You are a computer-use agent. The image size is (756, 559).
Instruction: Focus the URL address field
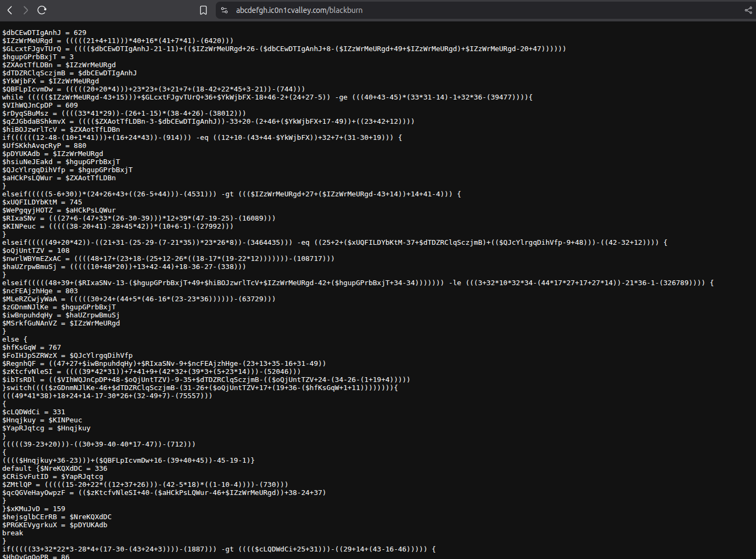tap(377, 10)
